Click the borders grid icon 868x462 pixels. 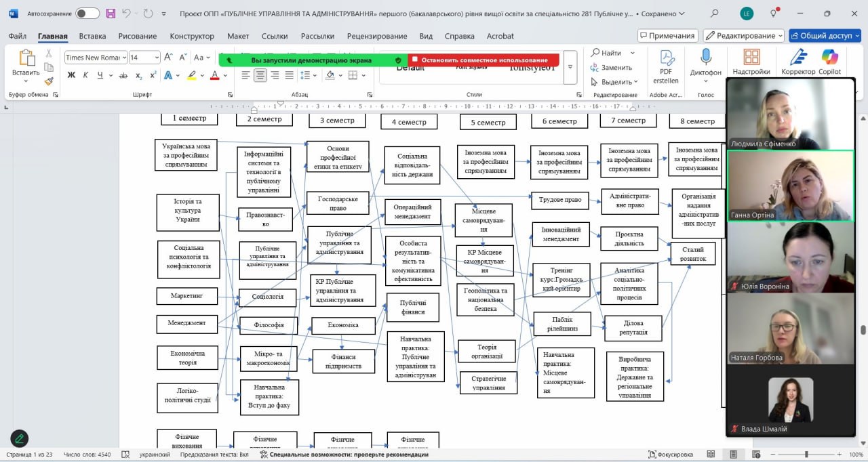pos(353,75)
